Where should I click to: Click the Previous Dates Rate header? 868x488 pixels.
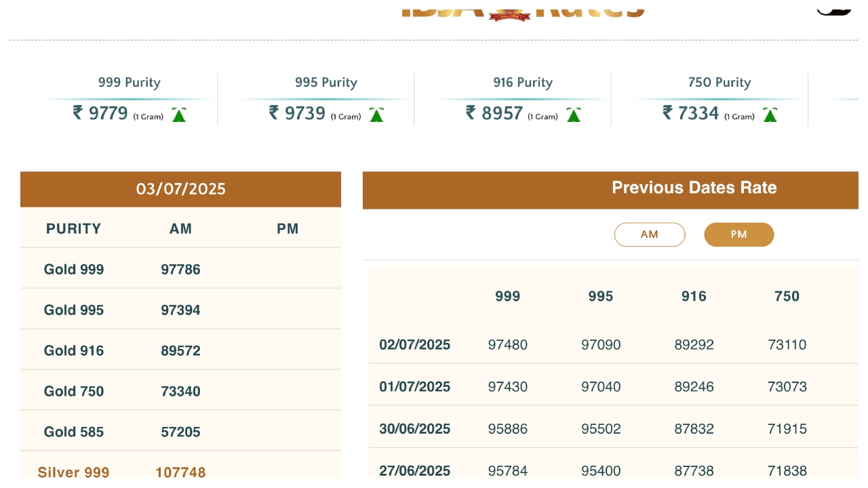coord(694,188)
